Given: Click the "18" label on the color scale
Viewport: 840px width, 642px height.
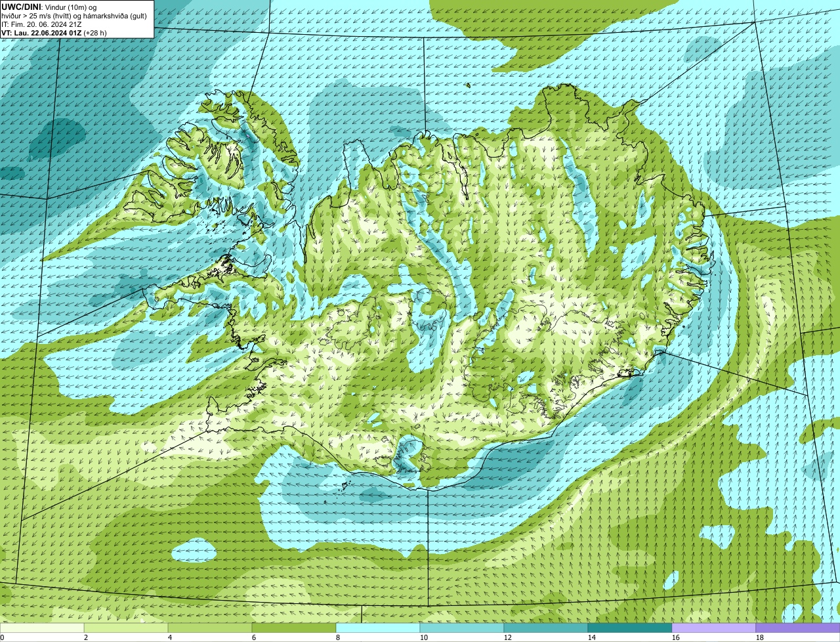Looking at the screenshot, I should pyautogui.click(x=760, y=637).
